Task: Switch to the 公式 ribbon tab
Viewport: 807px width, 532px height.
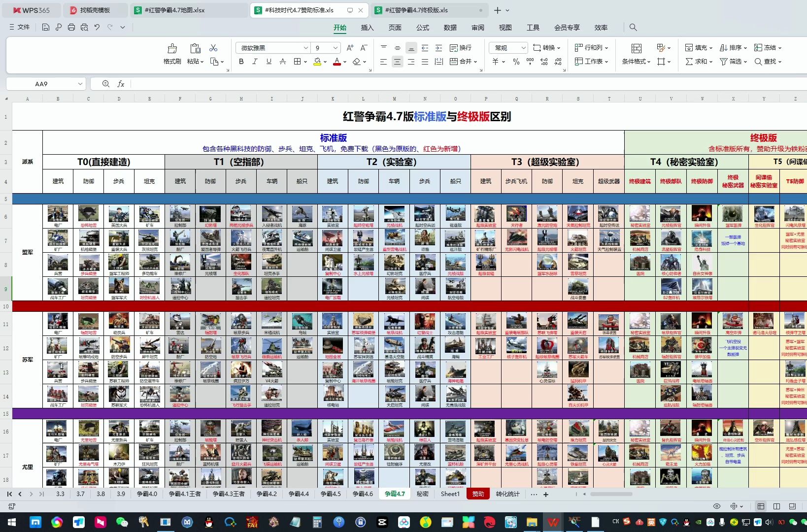Action: [x=422, y=28]
